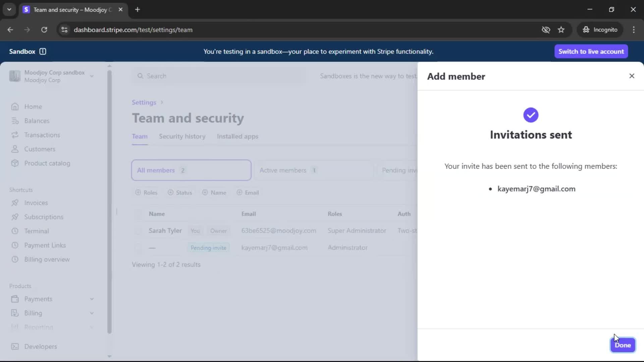Click the Product catalog box icon

click(x=15, y=163)
